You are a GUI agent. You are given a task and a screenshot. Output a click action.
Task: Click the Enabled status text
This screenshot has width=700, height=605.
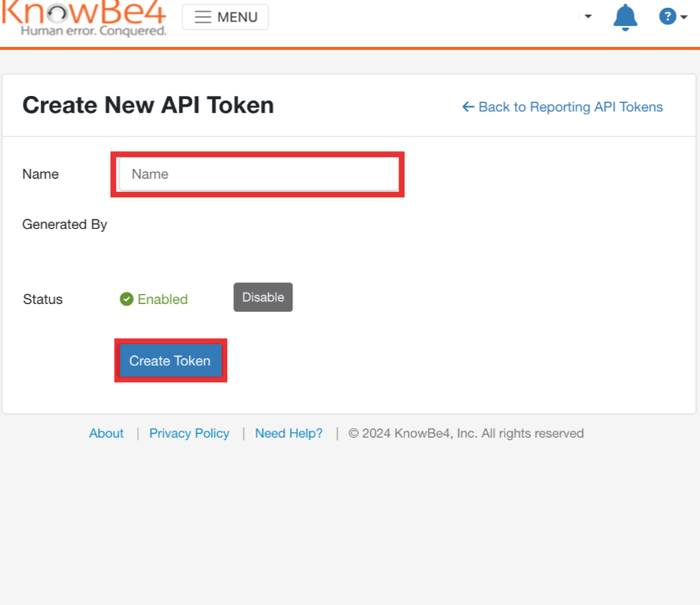(x=161, y=299)
